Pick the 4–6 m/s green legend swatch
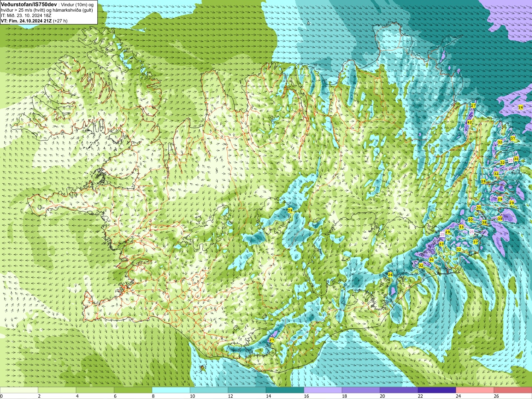The height and width of the screenshot is (399, 532). coord(95,390)
